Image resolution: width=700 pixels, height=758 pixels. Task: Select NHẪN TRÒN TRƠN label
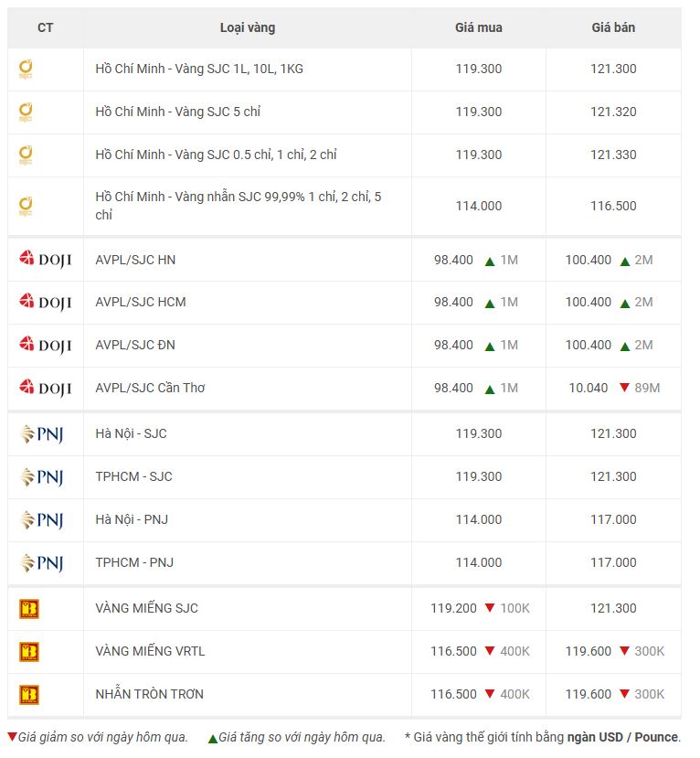point(149,694)
